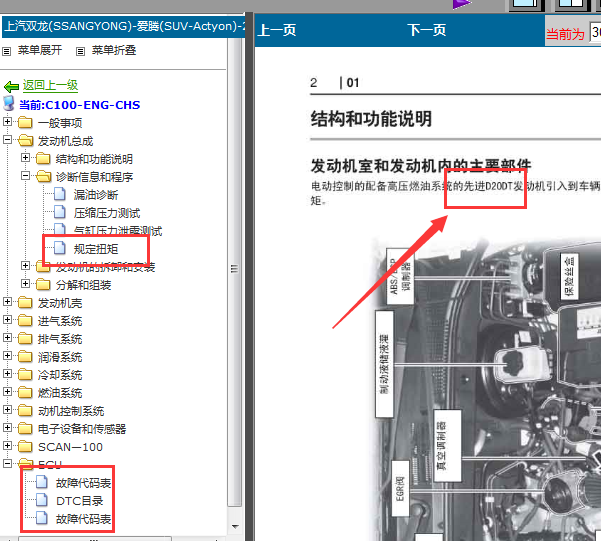Viewport: 601px width, 541px height.
Task: Click the tree panel scroll down arrow
Action: tap(235, 526)
